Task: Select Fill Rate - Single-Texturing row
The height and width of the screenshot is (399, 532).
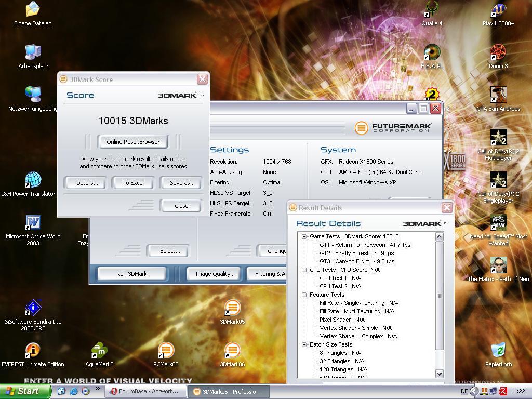Action: (359, 303)
